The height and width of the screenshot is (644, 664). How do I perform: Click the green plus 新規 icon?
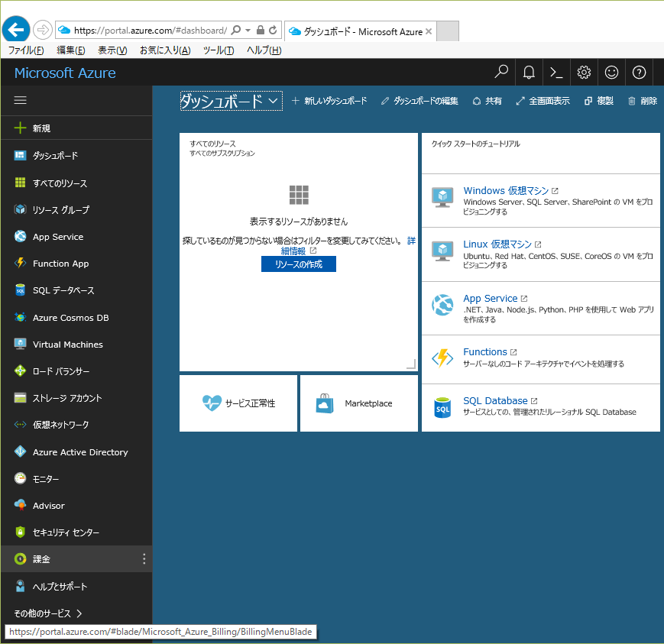coord(20,128)
